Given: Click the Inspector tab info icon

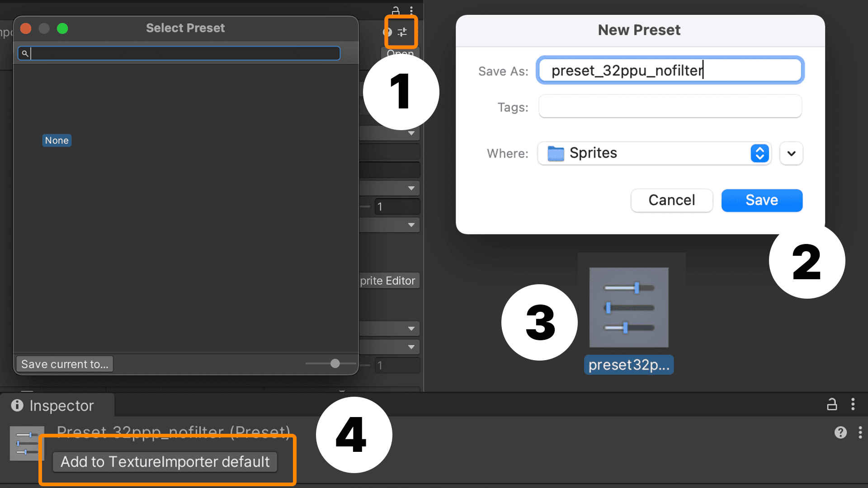Looking at the screenshot, I should coord(17,405).
